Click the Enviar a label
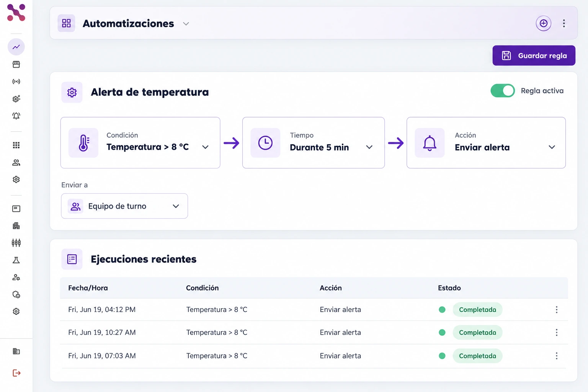The image size is (588, 392). point(75,185)
